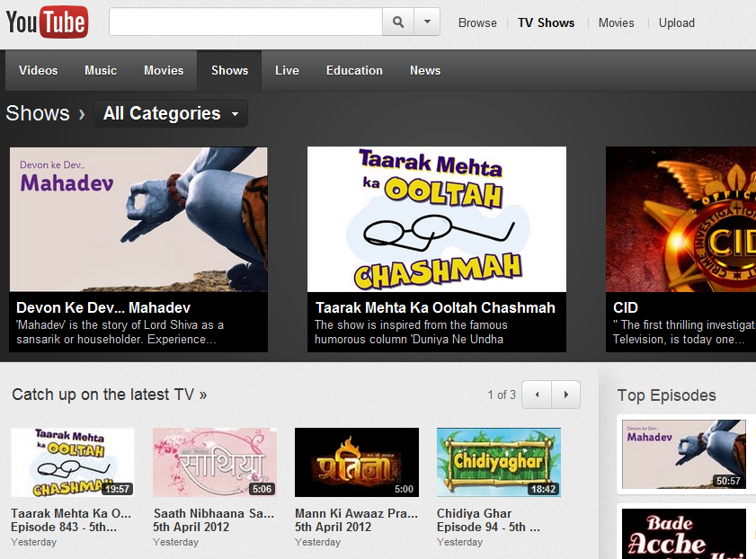Open the Upload link
Screen dimensions: 756x559
coord(677,22)
